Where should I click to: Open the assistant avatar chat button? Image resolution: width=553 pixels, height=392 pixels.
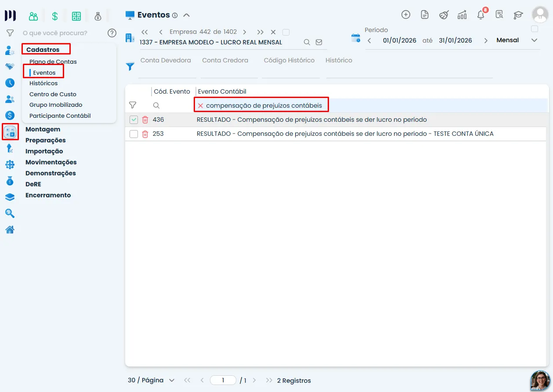pyautogui.click(x=540, y=381)
